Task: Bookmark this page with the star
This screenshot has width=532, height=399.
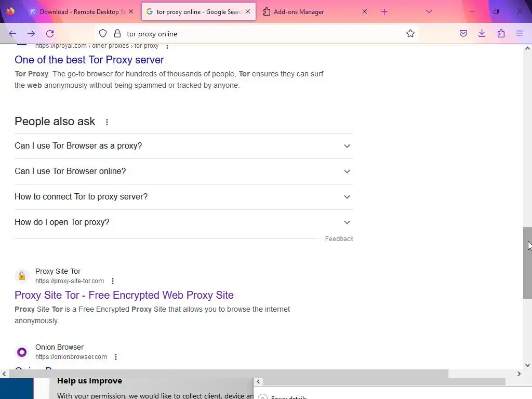Action: coord(410,33)
